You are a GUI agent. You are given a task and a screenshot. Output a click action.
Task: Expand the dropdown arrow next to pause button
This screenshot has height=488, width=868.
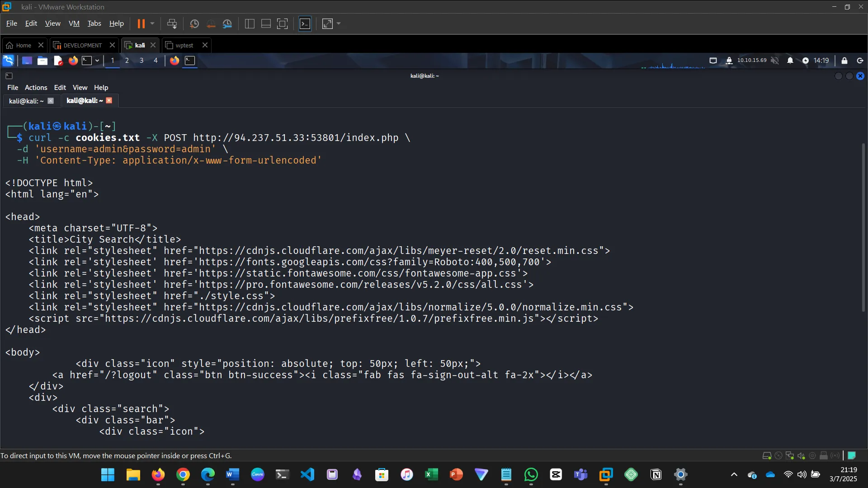[x=152, y=23]
